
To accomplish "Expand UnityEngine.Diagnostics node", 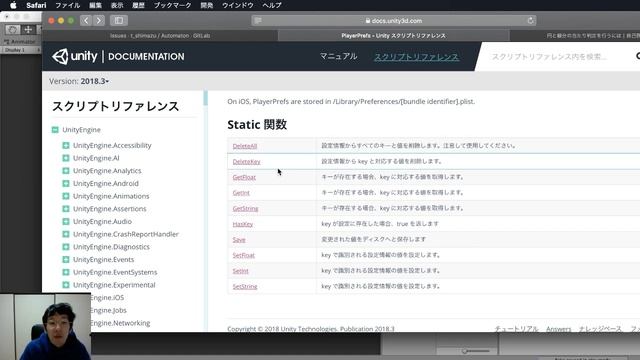I will point(66,247).
